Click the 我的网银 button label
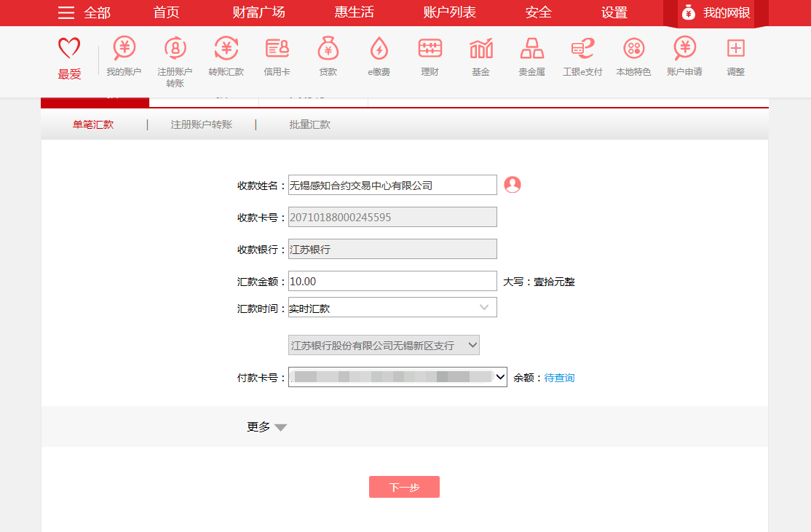Viewport: 811px width, 532px height. (x=727, y=12)
